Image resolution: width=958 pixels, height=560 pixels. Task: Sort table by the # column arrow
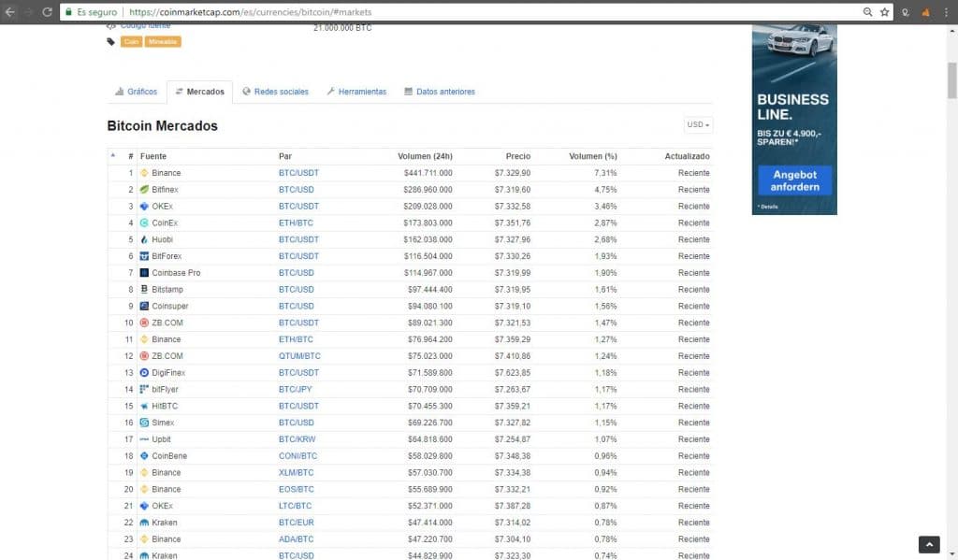pos(113,156)
